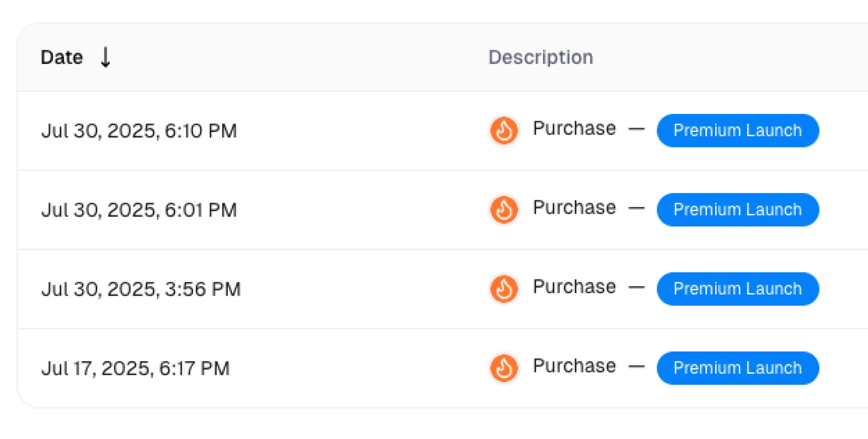Open Premium Launch badge for 6:10 PM purchase
This screenshot has width=868, height=439.
coord(738,131)
